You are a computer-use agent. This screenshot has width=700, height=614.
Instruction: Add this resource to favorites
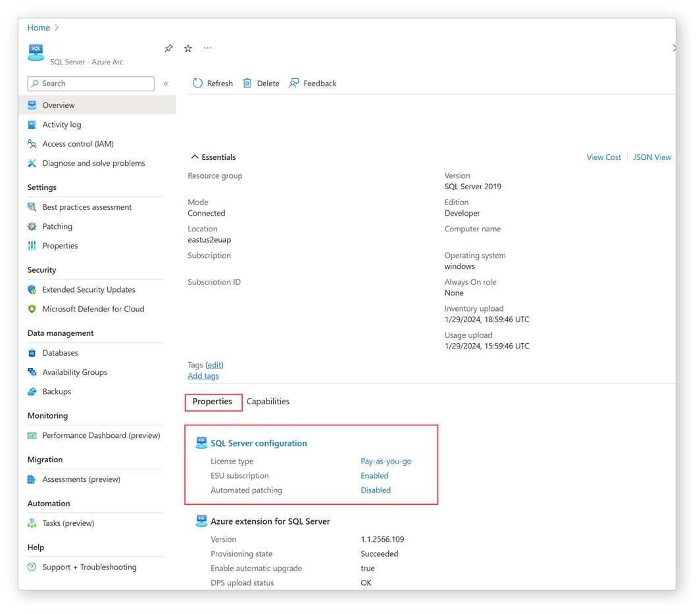(188, 48)
